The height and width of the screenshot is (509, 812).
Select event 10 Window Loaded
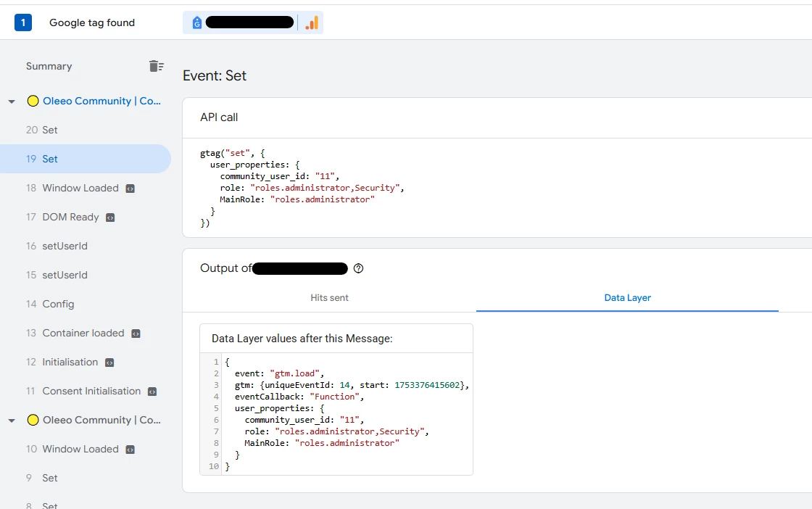(86, 449)
